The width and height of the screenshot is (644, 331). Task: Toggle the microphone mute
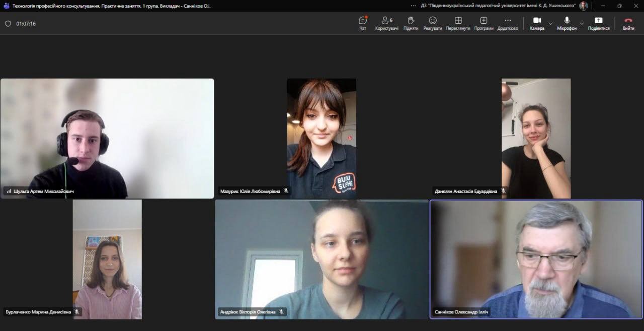coord(567,23)
